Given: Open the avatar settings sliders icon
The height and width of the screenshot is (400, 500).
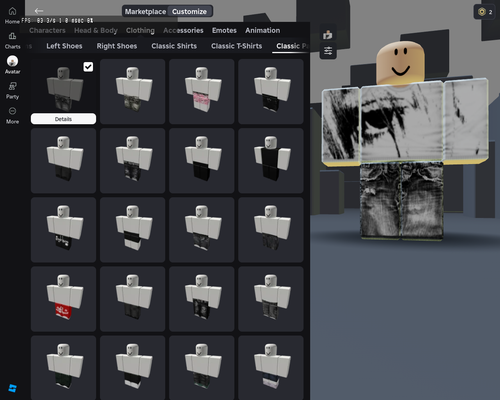Looking at the screenshot, I should (x=328, y=51).
